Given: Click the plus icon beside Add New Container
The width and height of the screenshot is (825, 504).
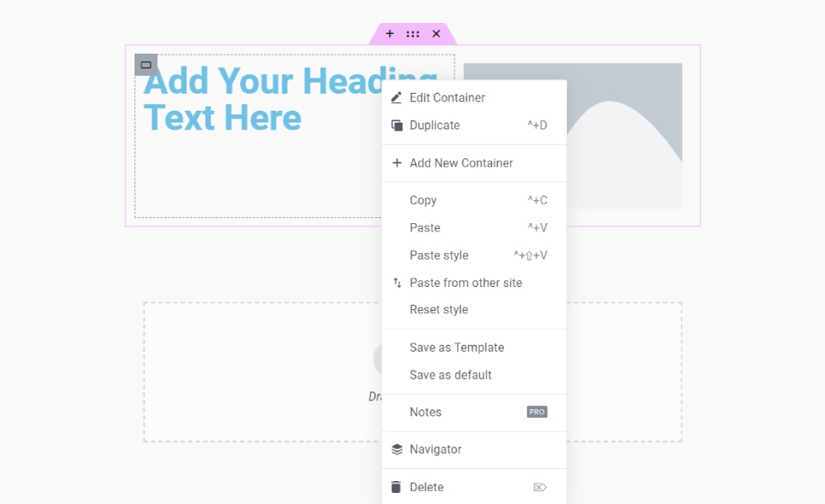Looking at the screenshot, I should [x=396, y=162].
